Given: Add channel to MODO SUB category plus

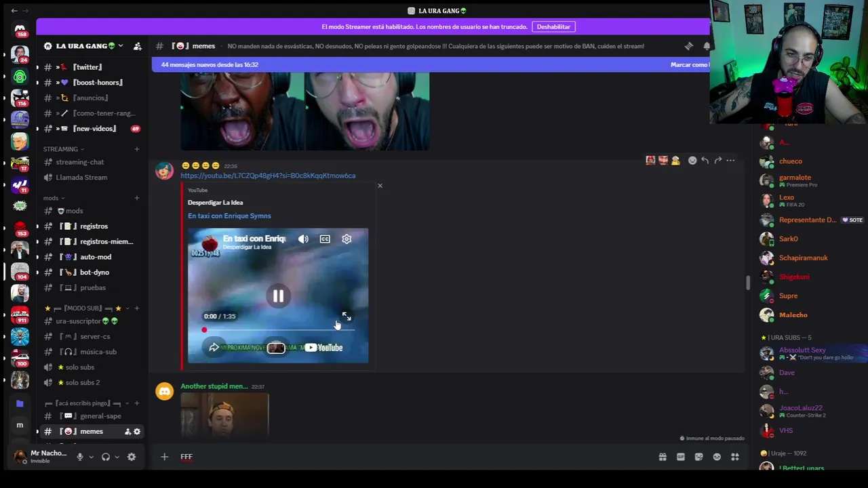Looking at the screenshot, I should coord(137,308).
